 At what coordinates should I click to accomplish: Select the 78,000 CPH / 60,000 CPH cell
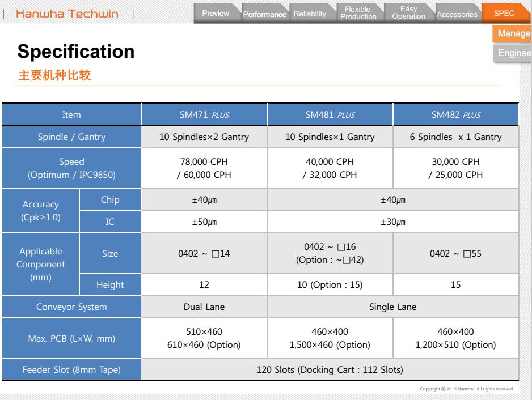pos(204,168)
